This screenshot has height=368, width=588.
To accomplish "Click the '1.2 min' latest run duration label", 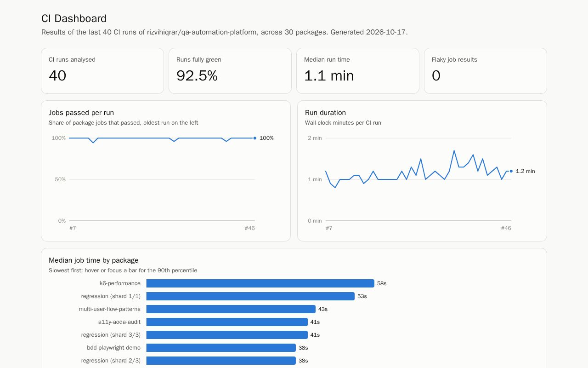I will (x=526, y=171).
